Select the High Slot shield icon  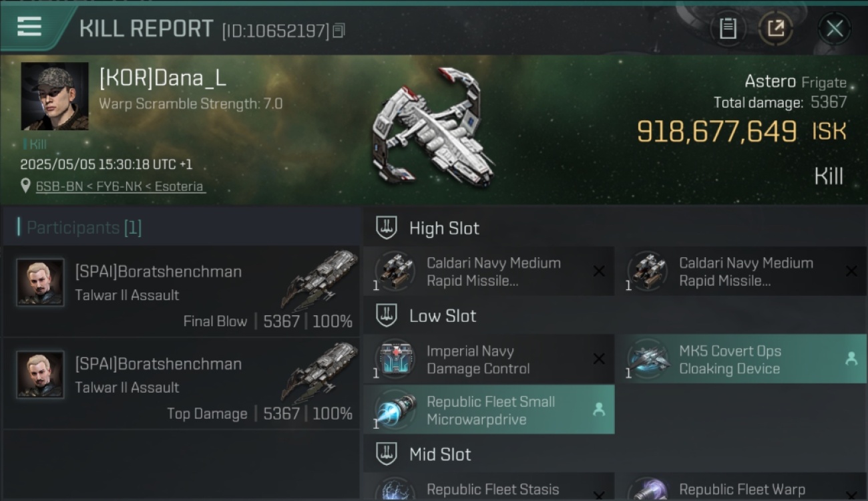[x=387, y=228]
